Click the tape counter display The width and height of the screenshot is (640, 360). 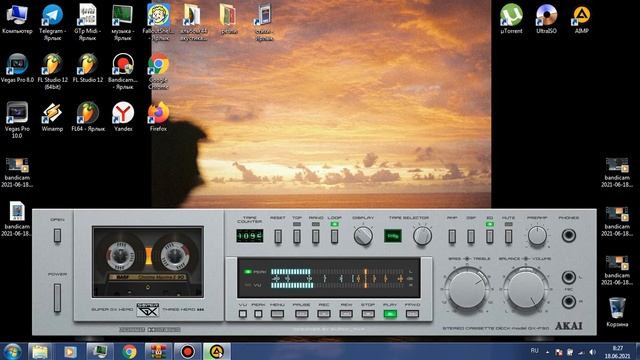(249, 236)
